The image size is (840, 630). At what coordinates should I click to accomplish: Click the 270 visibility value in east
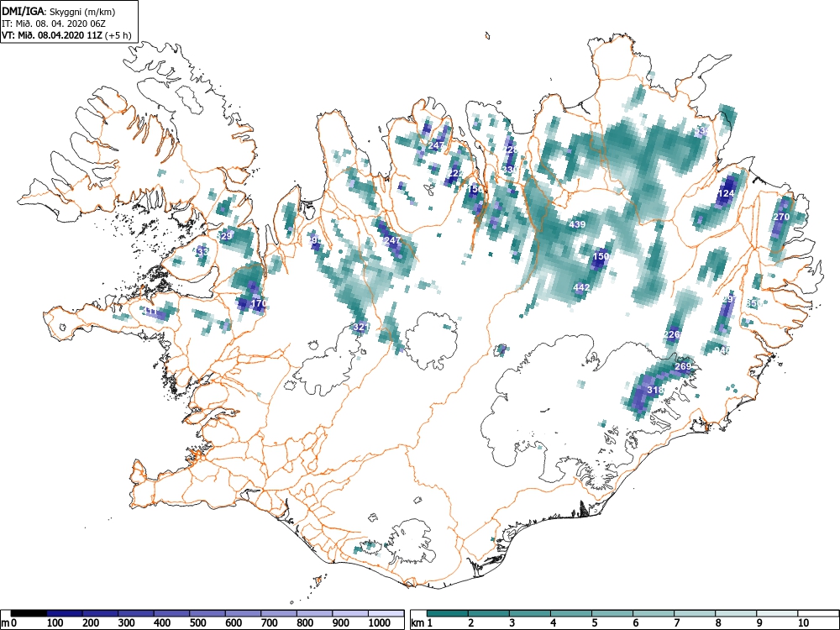pos(781,217)
